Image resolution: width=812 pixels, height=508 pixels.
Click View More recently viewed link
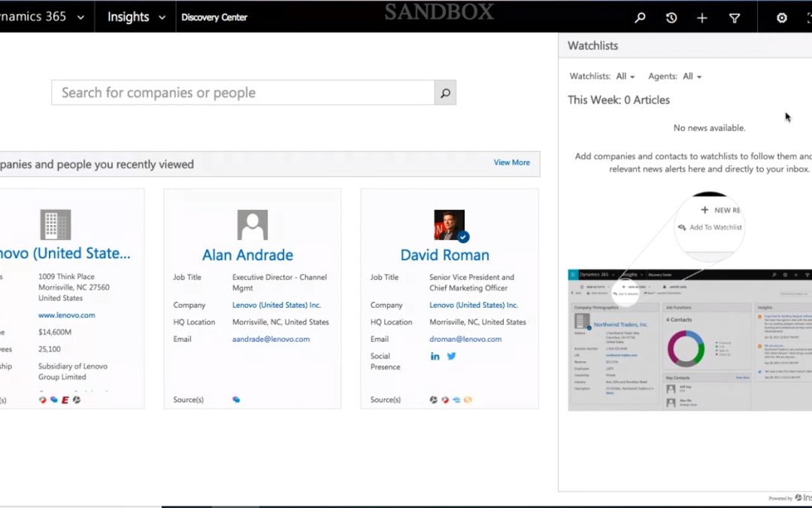pyautogui.click(x=512, y=163)
